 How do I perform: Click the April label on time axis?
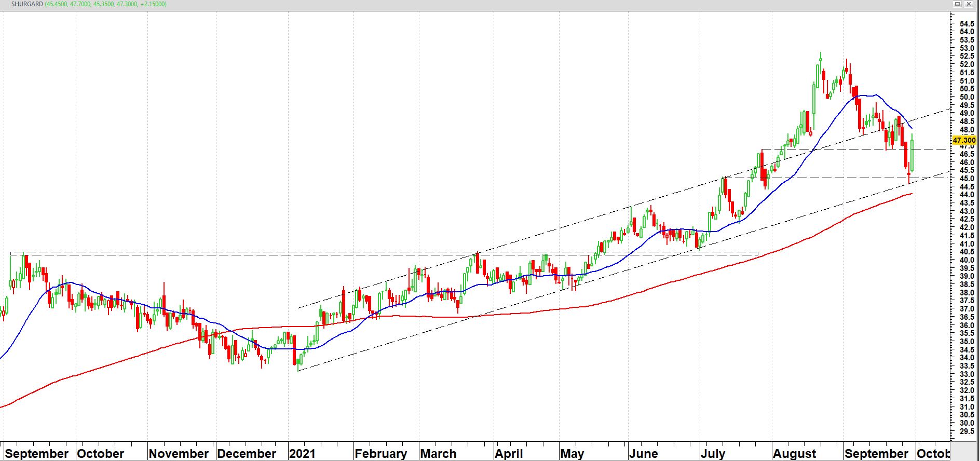pyautogui.click(x=509, y=453)
